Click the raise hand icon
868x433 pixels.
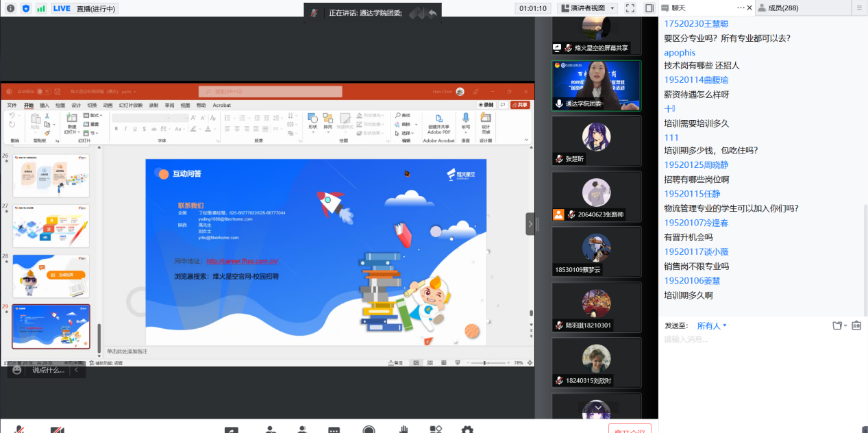click(404, 430)
